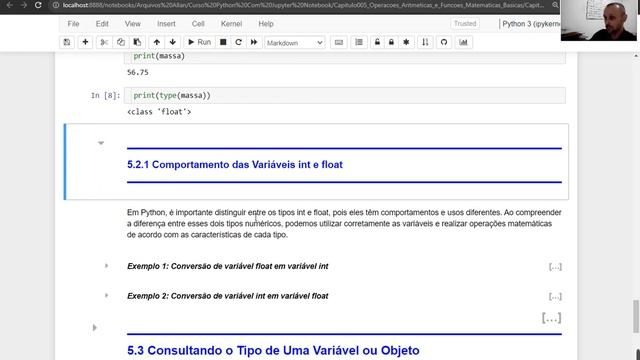This screenshot has height=360, width=640.
Task: Open command palette keyboard icon
Action: pyautogui.click(x=339, y=42)
